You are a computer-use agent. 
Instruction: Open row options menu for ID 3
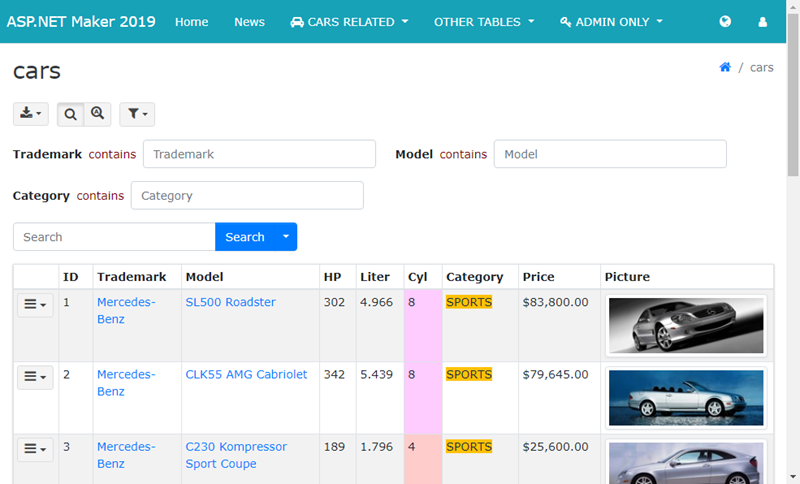pyautogui.click(x=35, y=449)
